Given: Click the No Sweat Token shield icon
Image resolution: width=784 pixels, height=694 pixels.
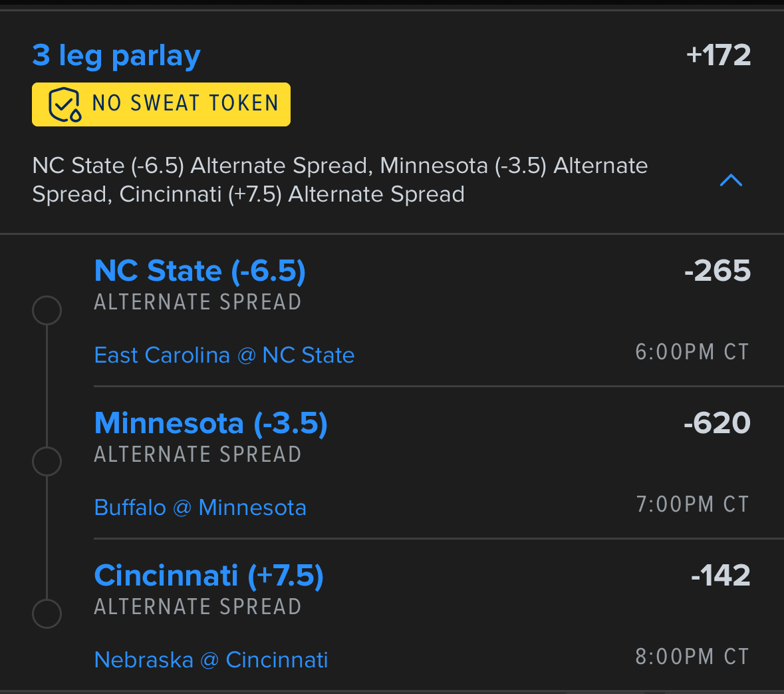Looking at the screenshot, I should tap(65, 104).
